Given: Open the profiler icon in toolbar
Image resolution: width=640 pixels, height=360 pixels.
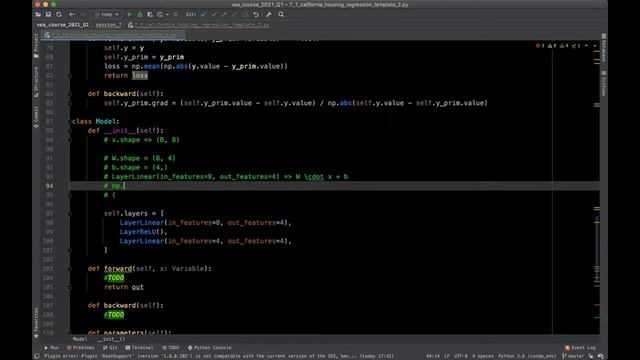Looking at the screenshot, I should (160, 14).
